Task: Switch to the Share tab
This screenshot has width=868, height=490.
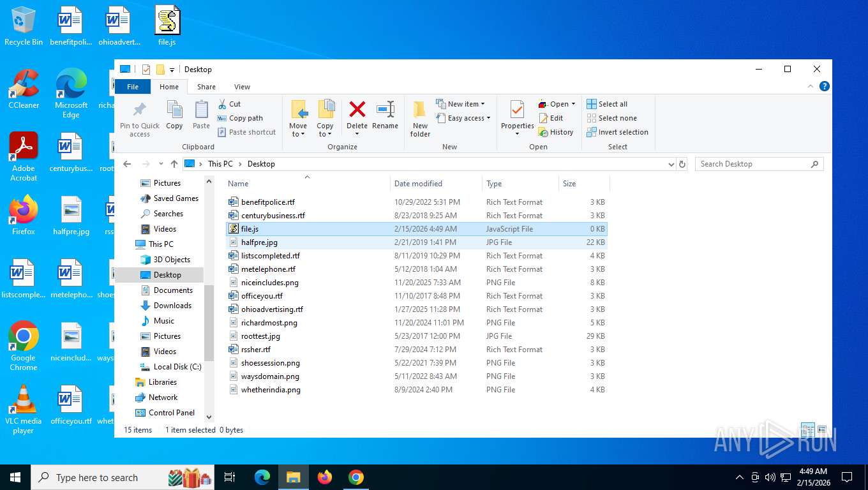Action: pos(206,87)
